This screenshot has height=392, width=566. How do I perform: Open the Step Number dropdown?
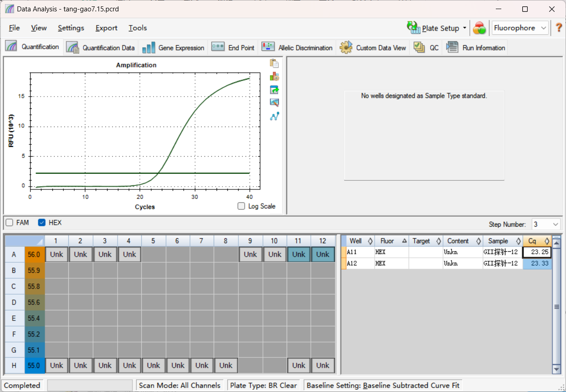click(546, 224)
